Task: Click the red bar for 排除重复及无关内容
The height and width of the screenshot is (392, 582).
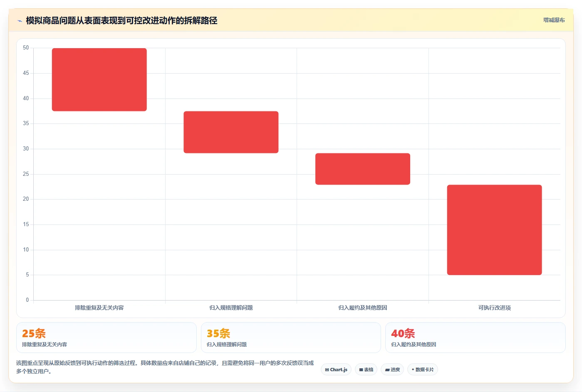Action: click(x=99, y=79)
